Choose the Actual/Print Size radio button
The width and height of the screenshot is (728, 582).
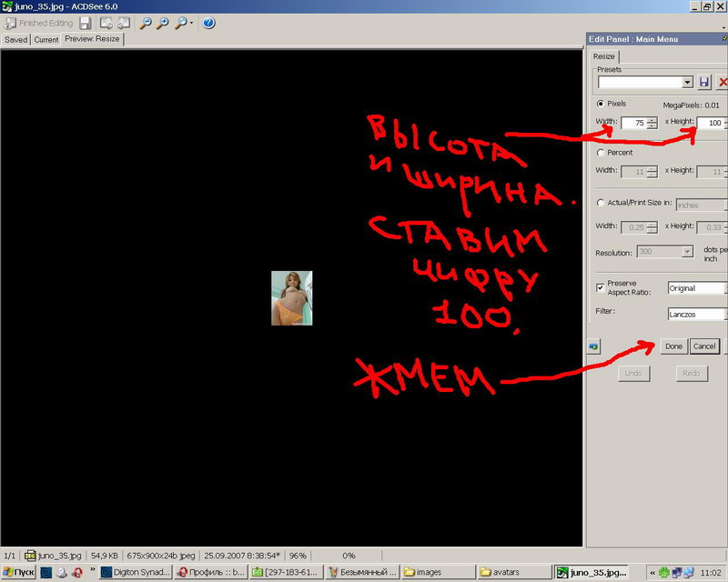[x=600, y=203]
